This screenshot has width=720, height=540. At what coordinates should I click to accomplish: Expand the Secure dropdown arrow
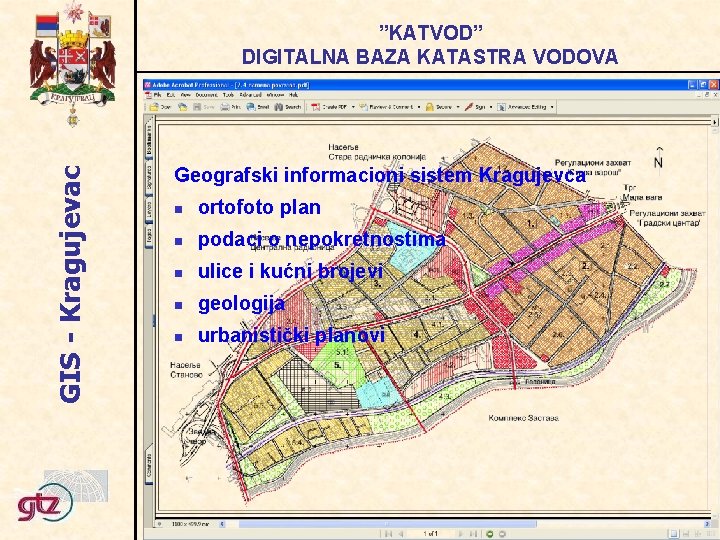click(458, 107)
